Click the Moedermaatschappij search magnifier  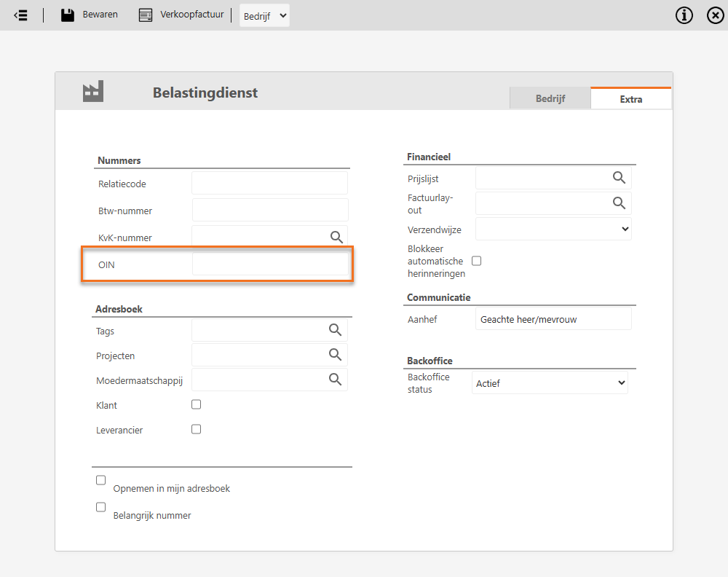pos(335,379)
